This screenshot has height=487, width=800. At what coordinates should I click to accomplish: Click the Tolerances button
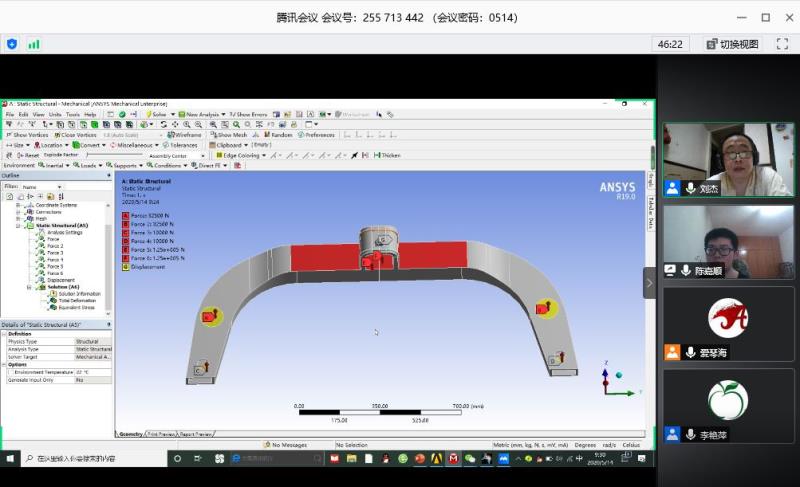point(180,145)
